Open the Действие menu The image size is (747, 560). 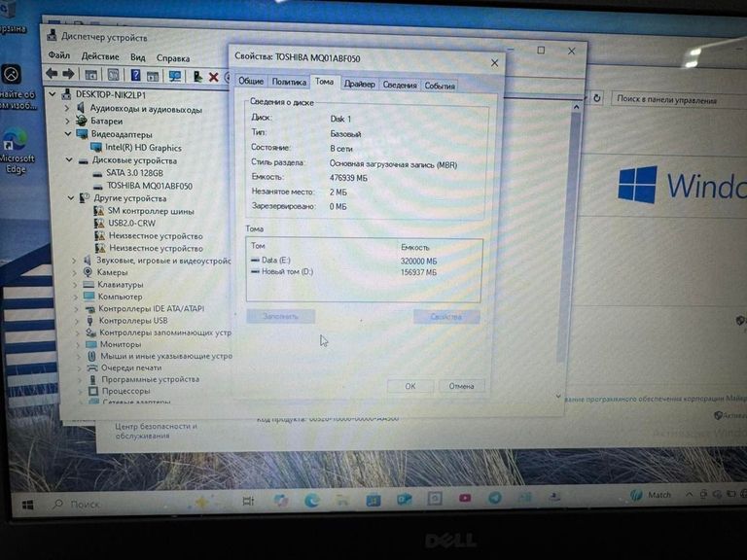(100, 57)
